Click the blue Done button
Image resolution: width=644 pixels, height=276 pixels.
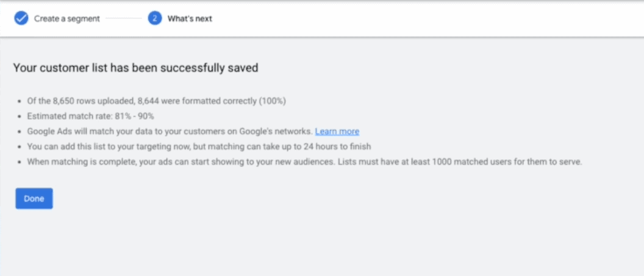tap(34, 198)
